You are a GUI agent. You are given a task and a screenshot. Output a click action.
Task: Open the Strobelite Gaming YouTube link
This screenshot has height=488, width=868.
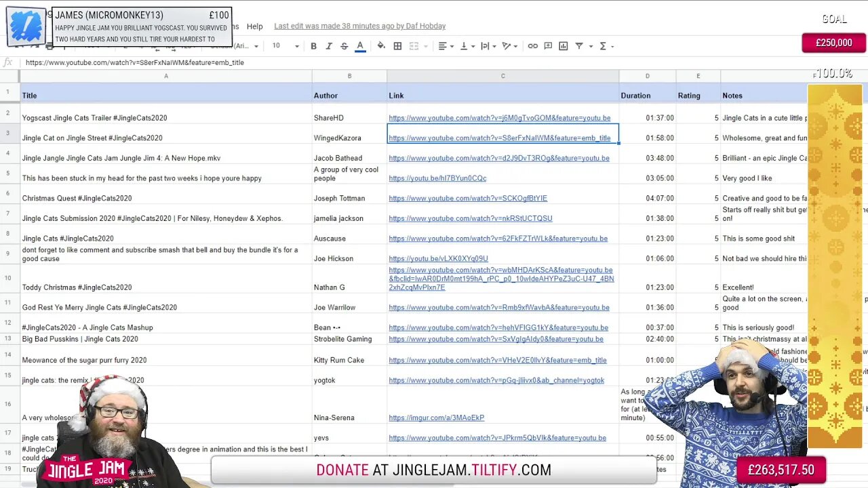pyautogui.click(x=496, y=339)
